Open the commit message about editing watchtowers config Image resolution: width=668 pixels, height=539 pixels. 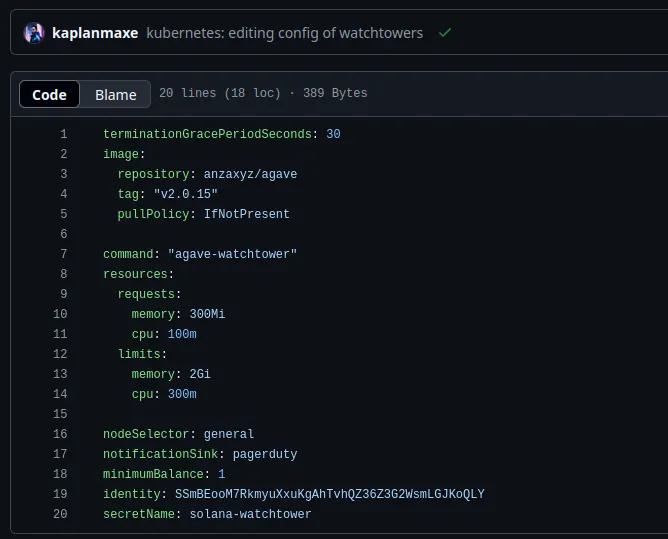click(284, 33)
